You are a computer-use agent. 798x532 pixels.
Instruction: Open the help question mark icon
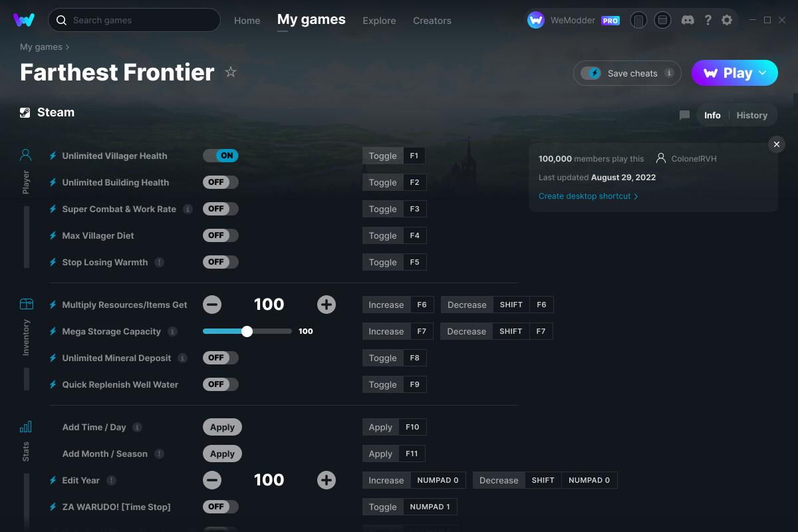pyautogui.click(x=708, y=21)
